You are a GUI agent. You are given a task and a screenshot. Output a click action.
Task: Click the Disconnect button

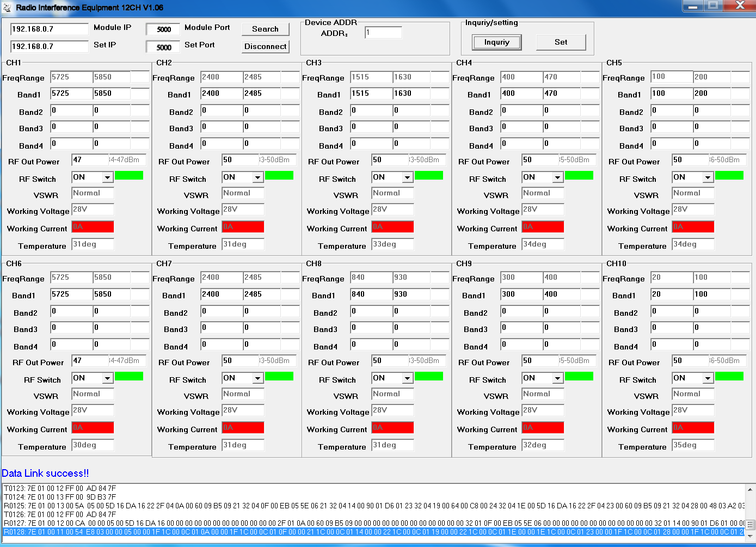coord(266,47)
